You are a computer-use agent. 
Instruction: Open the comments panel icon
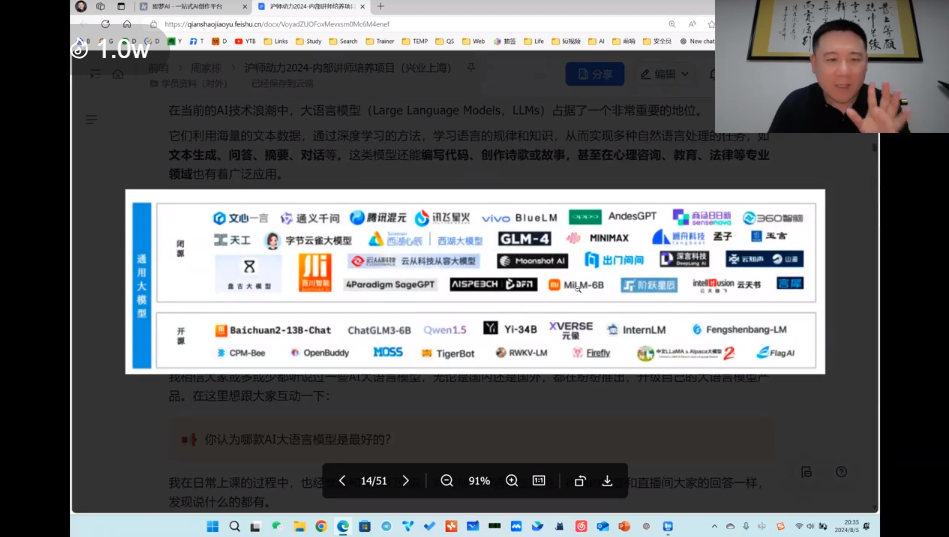pos(806,472)
